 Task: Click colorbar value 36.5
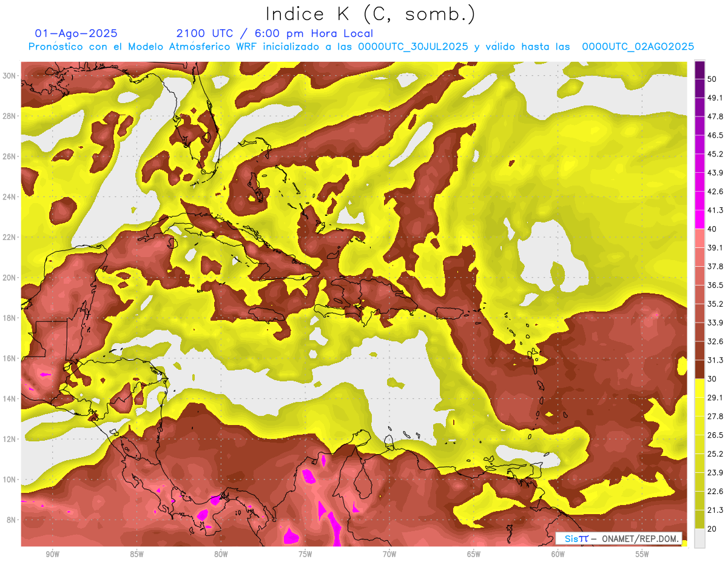coord(715,285)
